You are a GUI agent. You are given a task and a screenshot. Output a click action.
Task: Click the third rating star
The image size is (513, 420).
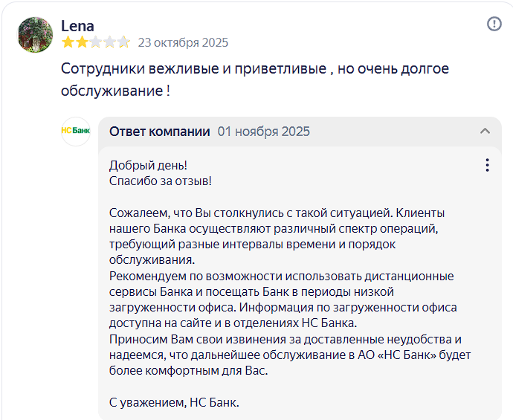coord(94,42)
